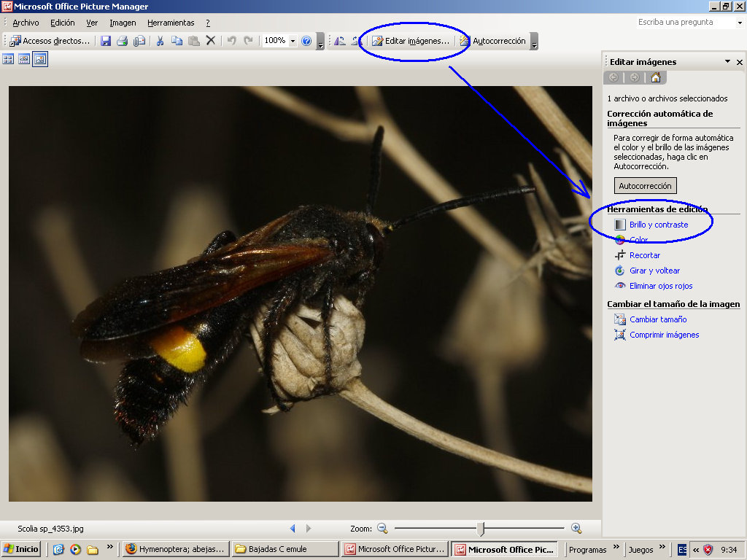Viewport: 747px width, 560px height.
Task: Open the 100% zoom level dropdown
Action: coord(293,41)
